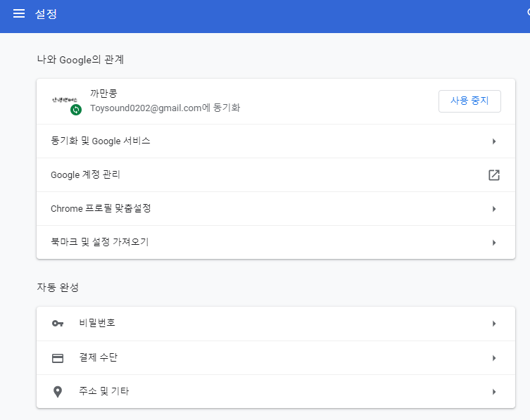530x420 pixels.
Task: Open Chrome 프로필 맞춤설정 row
Action: pyautogui.click(x=276, y=209)
